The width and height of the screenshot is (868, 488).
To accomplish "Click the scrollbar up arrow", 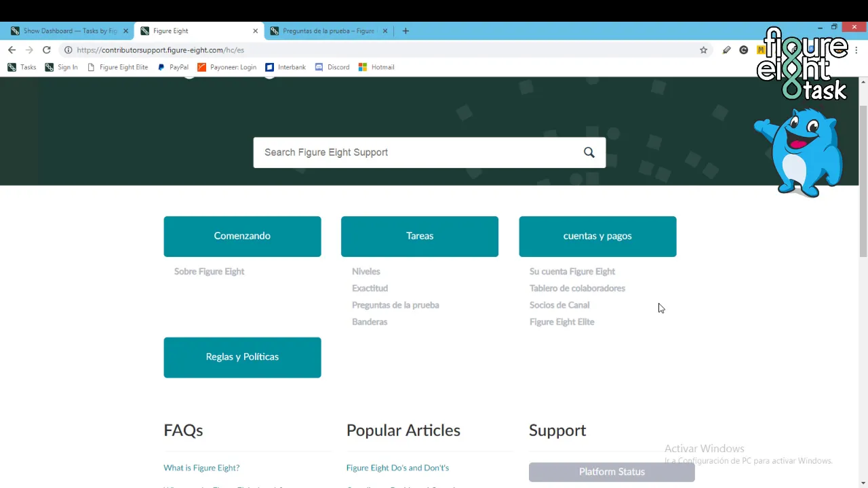I will tap(863, 82).
